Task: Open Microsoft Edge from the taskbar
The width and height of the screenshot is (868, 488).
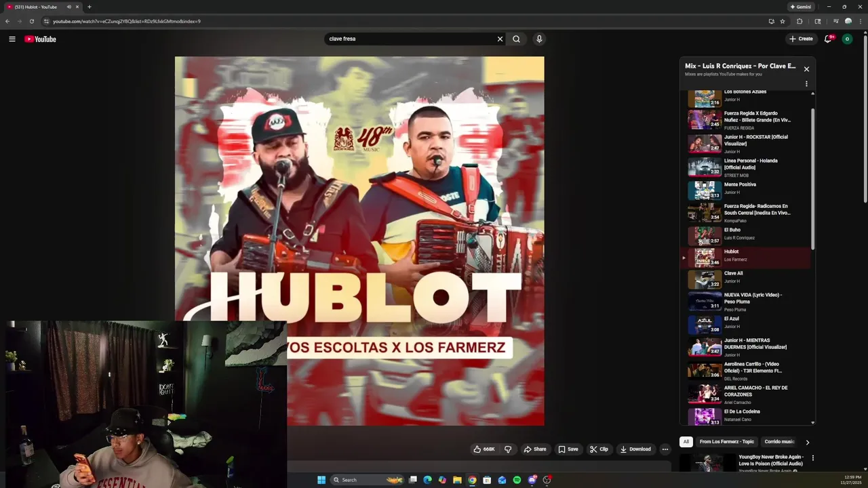Action: click(x=427, y=480)
